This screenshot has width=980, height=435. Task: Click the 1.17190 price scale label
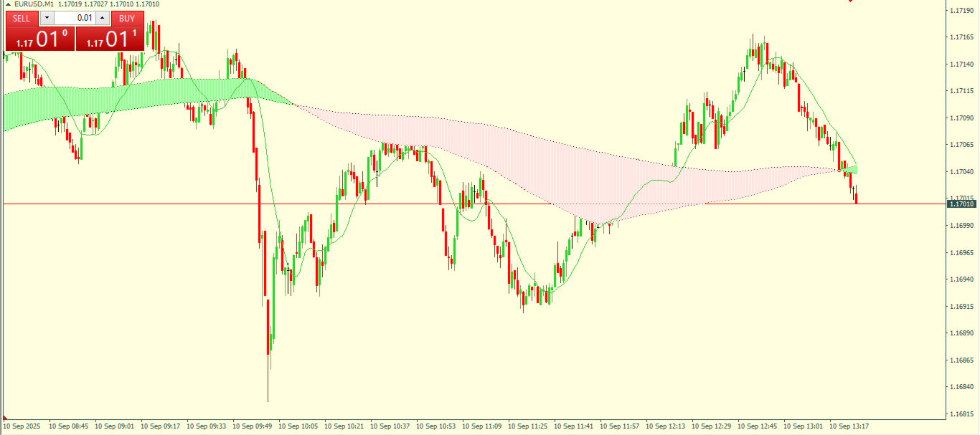961,11
